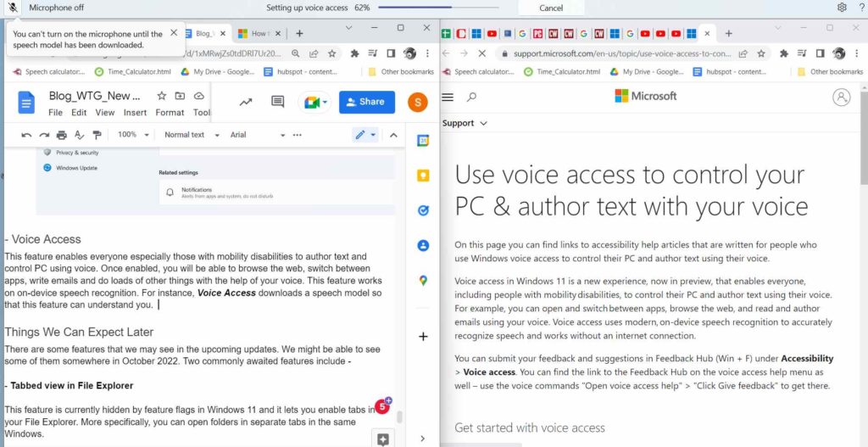
Task: Print the document
Action: [x=61, y=135]
